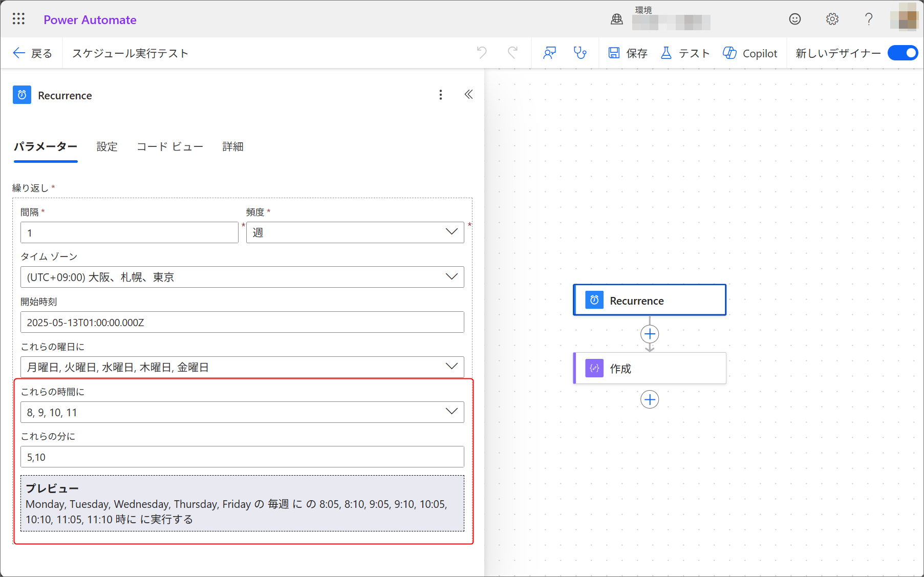Image resolution: width=924 pixels, height=577 pixels.
Task: Open the タイム ゾーン dropdown
Action: pyautogui.click(x=242, y=277)
